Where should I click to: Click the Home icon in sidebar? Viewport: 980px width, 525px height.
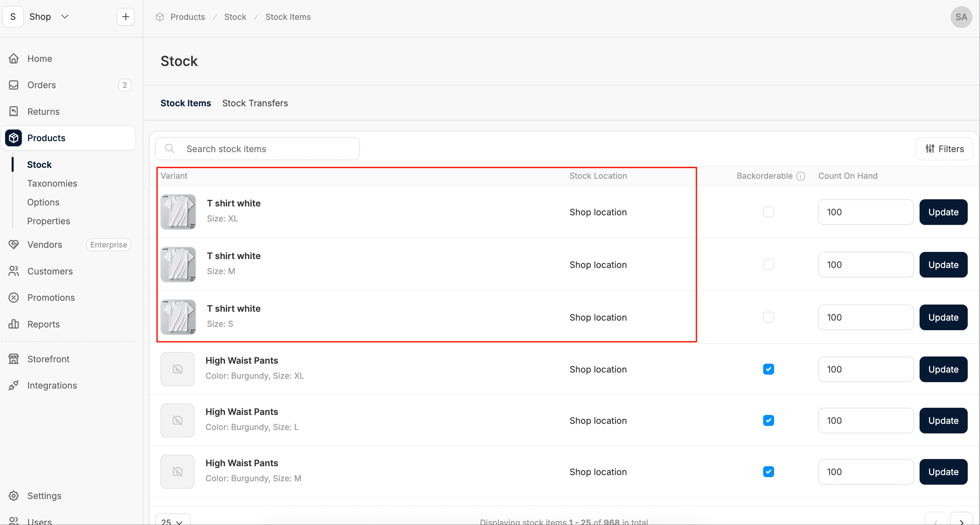[x=14, y=59]
